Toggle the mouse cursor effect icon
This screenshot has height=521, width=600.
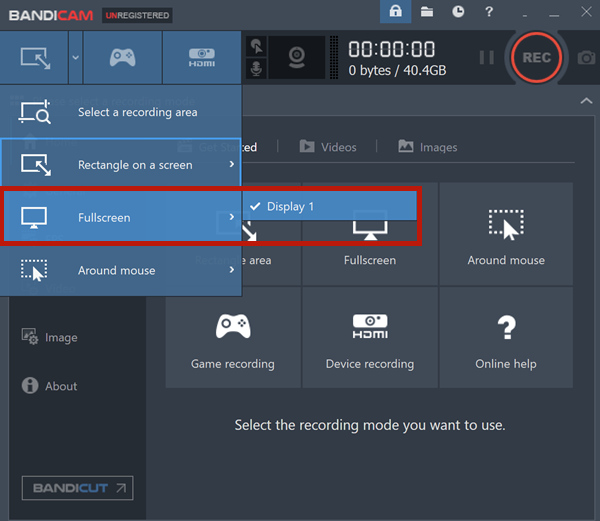click(256, 47)
